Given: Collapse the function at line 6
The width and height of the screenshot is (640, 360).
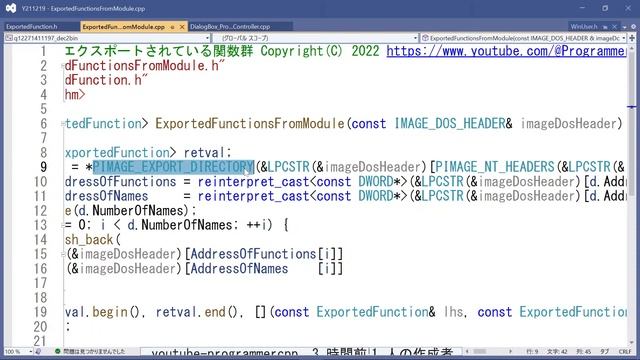Looking at the screenshot, I should (63, 124).
